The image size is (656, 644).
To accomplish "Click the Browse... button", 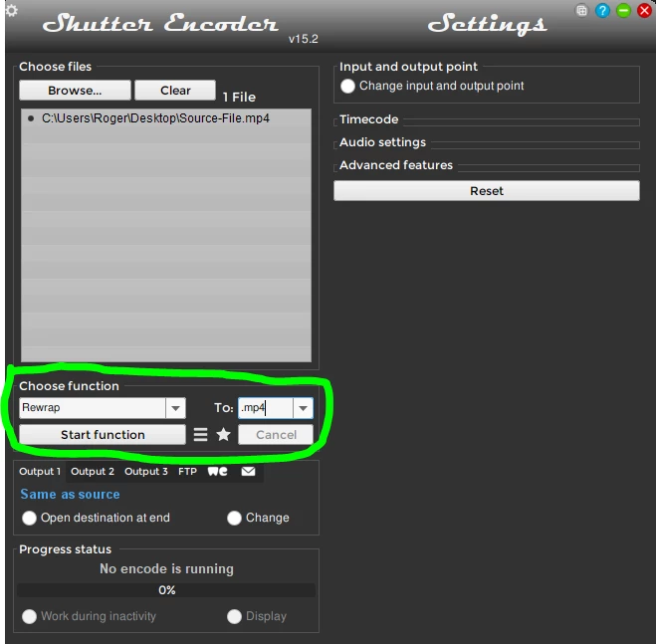I will coord(75,91).
